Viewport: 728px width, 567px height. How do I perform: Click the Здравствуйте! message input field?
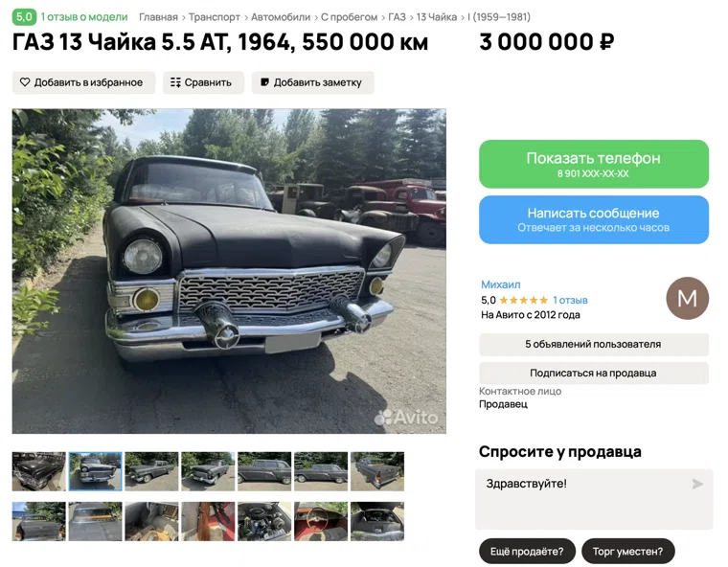[594, 499]
